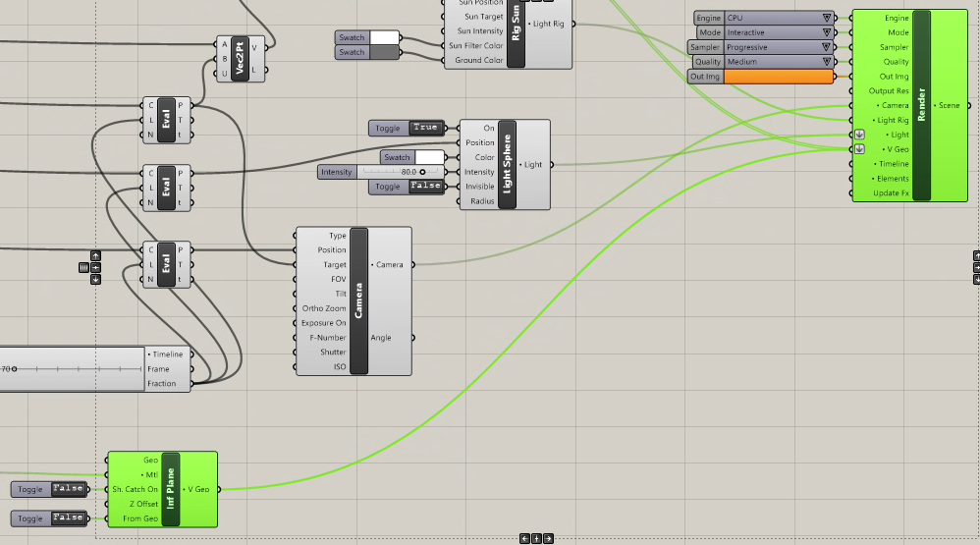Click the Ortho Zoom input on Camera
The width and height of the screenshot is (980, 545).
[324, 308]
